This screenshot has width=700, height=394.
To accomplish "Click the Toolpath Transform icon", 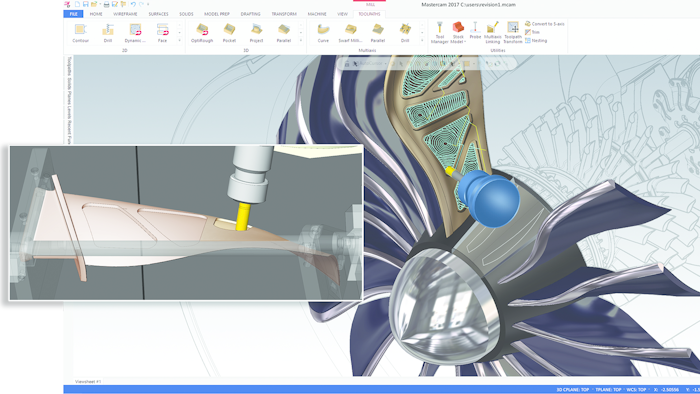I will click(x=513, y=33).
